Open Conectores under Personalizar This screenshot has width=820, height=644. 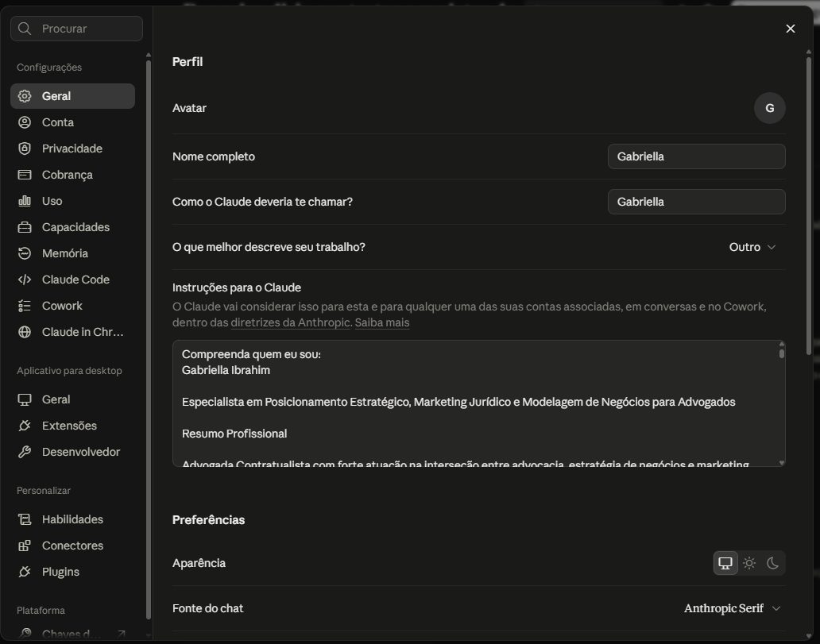(72, 546)
